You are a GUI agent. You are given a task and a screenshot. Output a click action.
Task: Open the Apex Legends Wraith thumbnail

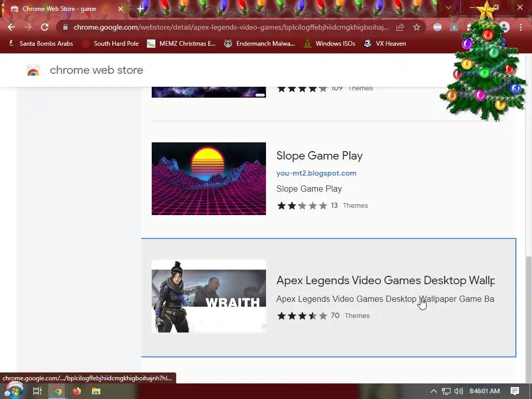coord(209,296)
